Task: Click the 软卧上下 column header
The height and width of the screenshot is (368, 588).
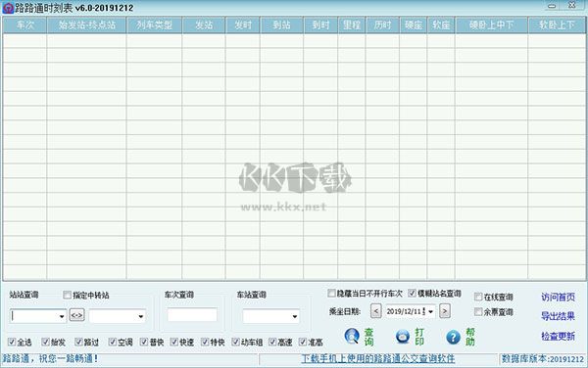Action: 557,25
